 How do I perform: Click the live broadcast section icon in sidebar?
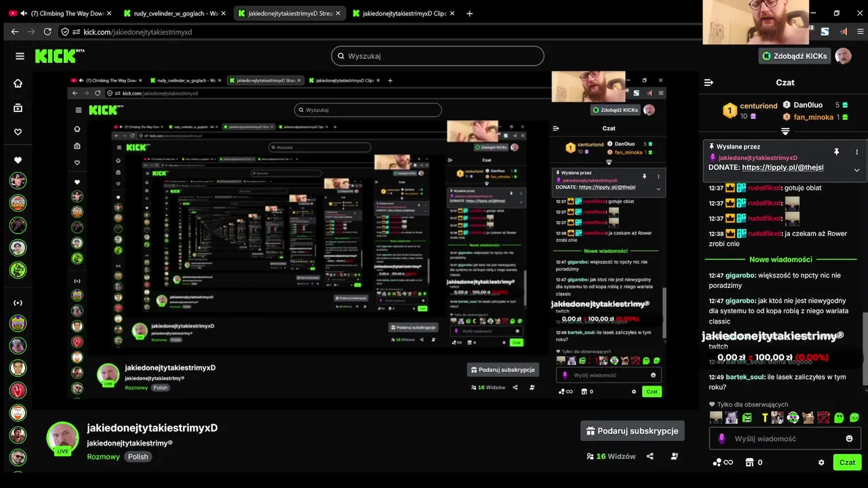18,303
